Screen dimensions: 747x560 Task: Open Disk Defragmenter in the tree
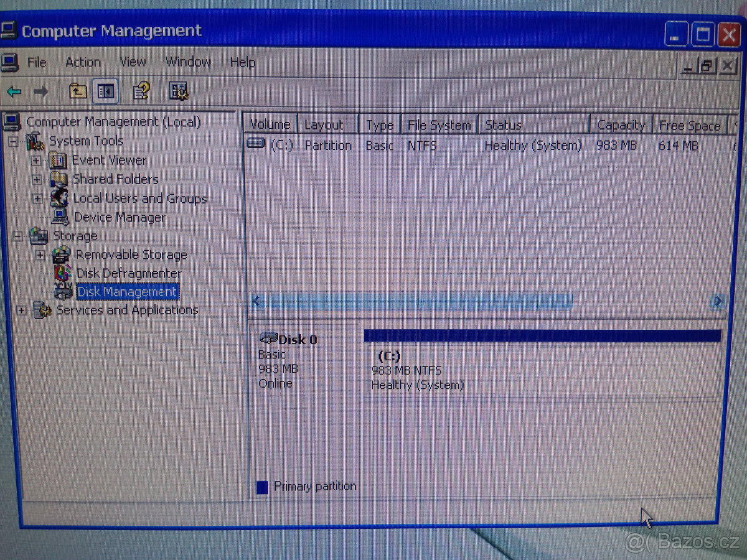[128, 273]
